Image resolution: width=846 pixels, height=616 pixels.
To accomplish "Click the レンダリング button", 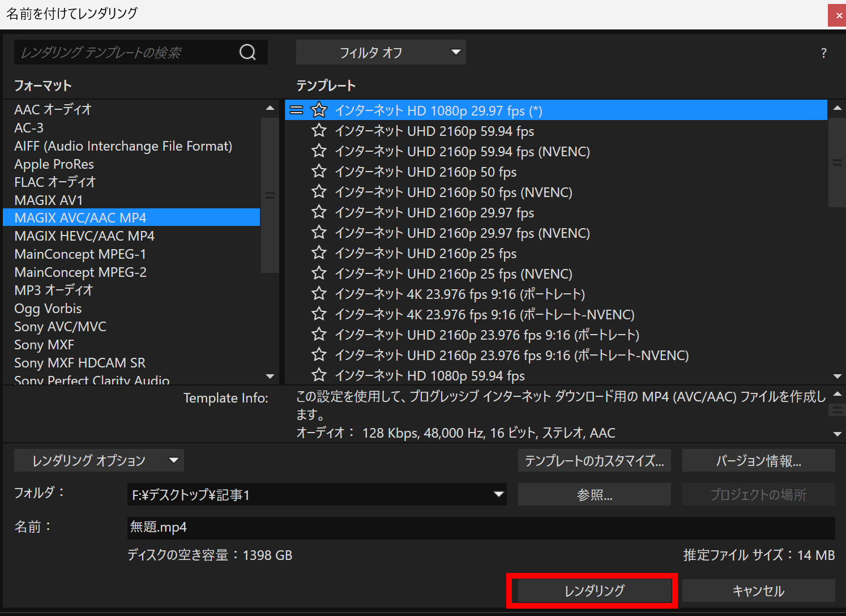I will pos(594,591).
